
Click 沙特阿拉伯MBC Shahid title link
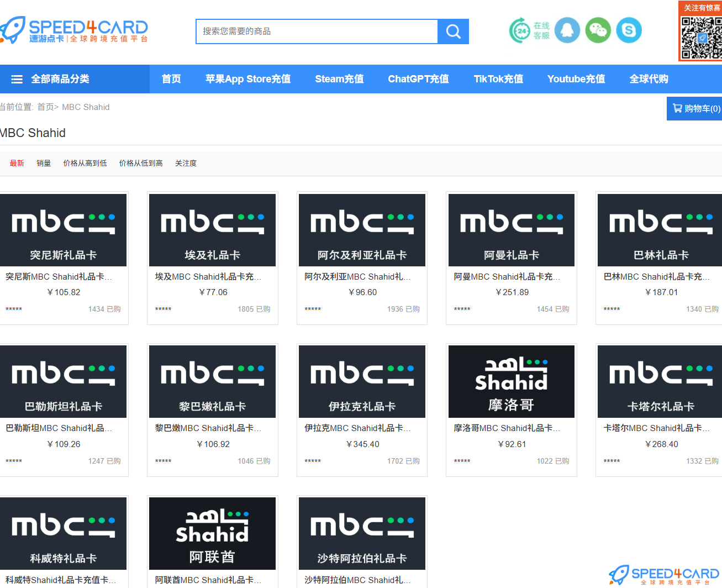pyautogui.click(x=358, y=580)
